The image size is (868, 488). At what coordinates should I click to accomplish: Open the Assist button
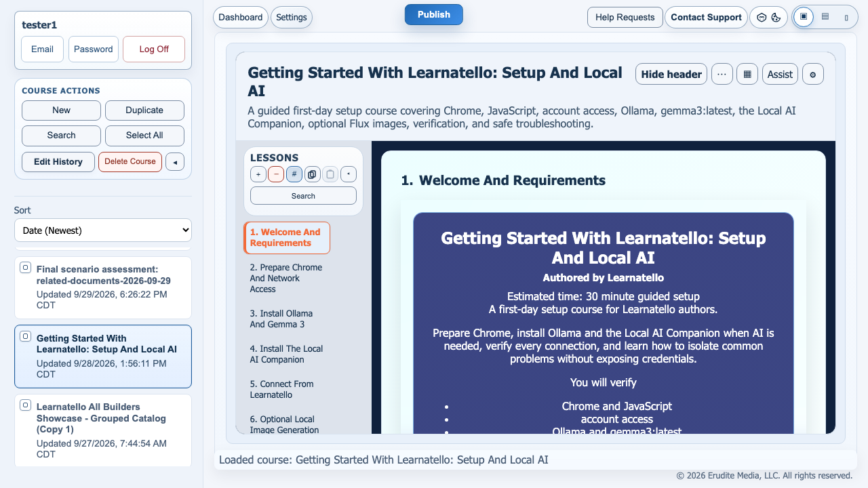[780, 74]
